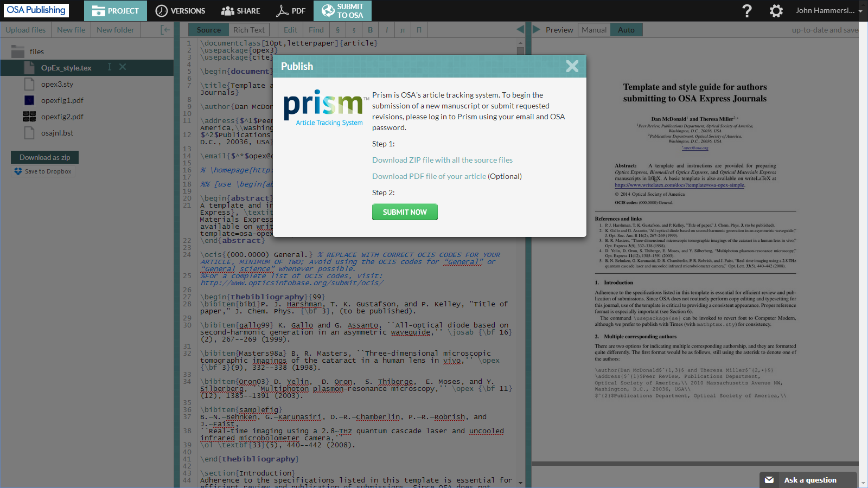Viewport: 868px width, 488px height.
Task: Open osajnl.bst file
Action: tap(57, 133)
